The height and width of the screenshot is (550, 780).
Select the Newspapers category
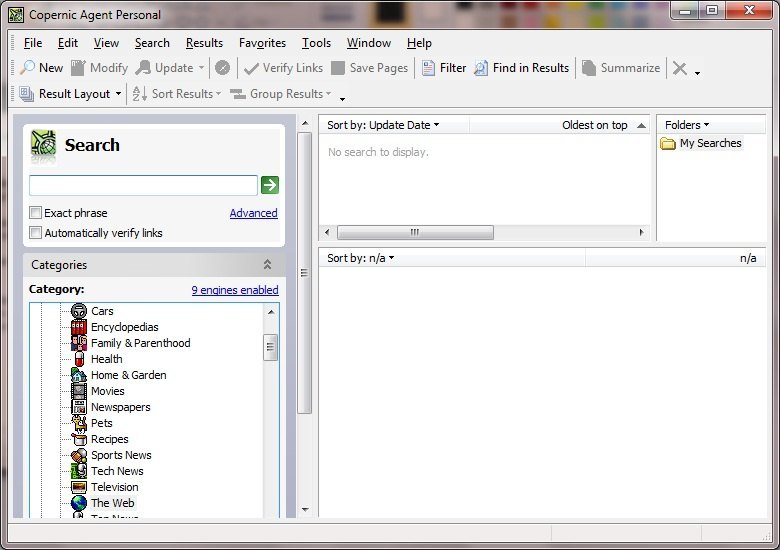(x=120, y=407)
